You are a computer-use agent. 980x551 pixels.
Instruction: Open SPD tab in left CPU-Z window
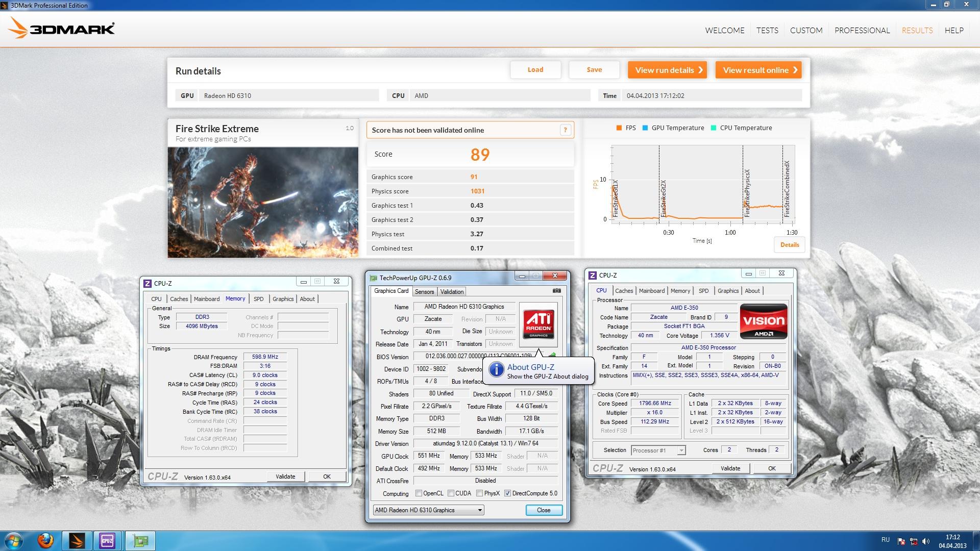(x=259, y=299)
